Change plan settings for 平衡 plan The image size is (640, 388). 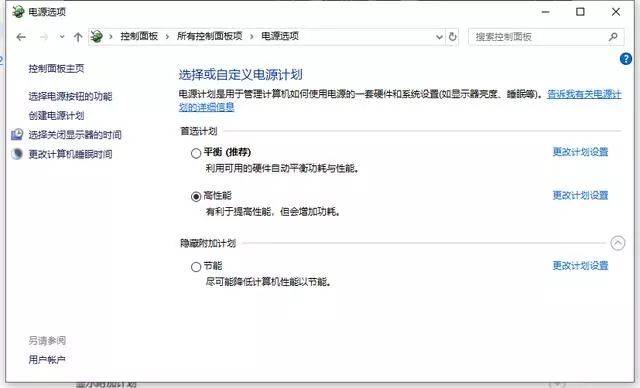580,152
